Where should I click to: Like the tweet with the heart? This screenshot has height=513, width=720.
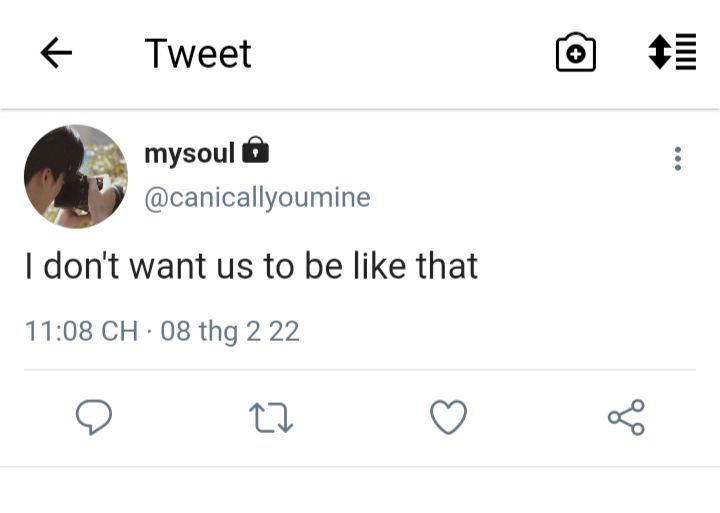448,417
